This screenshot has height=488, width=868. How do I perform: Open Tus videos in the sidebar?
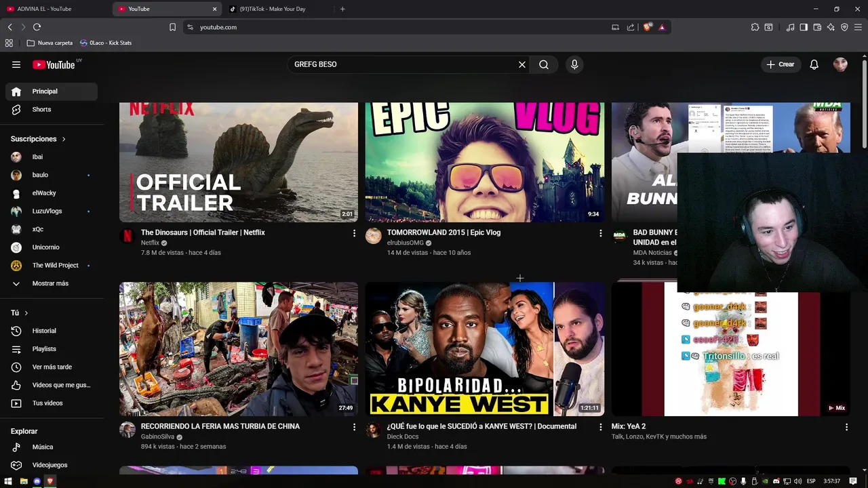[52, 403]
